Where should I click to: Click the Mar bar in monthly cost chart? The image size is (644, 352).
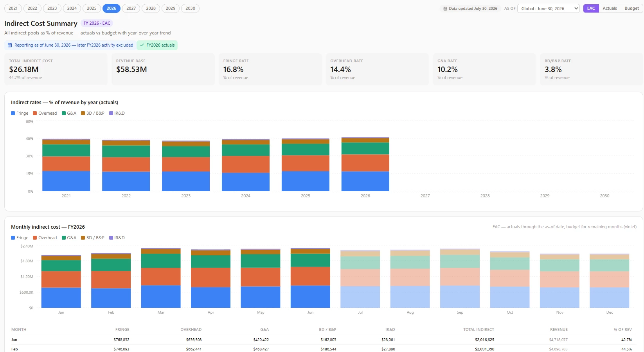pyautogui.click(x=161, y=278)
